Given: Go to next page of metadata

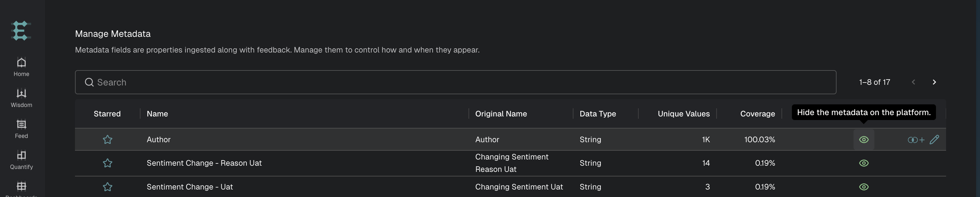Looking at the screenshot, I should 934,82.
